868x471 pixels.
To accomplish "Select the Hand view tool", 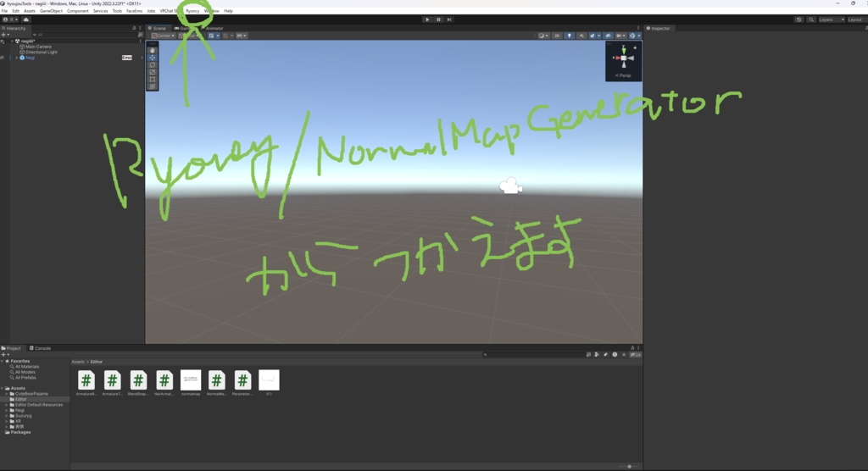I will (x=153, y=50).
